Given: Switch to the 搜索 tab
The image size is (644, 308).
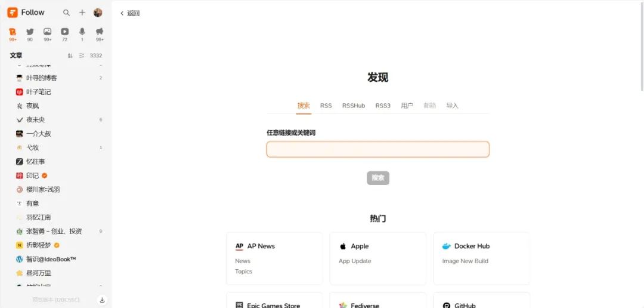Looking at the screenshot, I should click(x=304, y=106).
